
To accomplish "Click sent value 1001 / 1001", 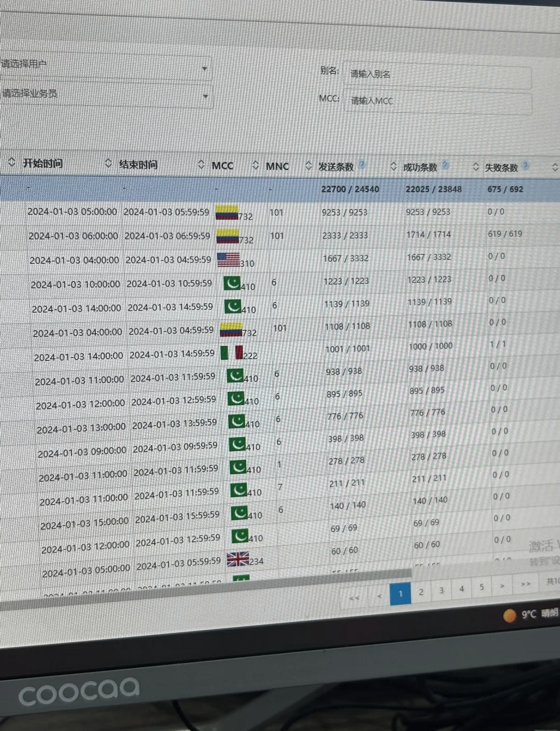I will click(347, 349).
